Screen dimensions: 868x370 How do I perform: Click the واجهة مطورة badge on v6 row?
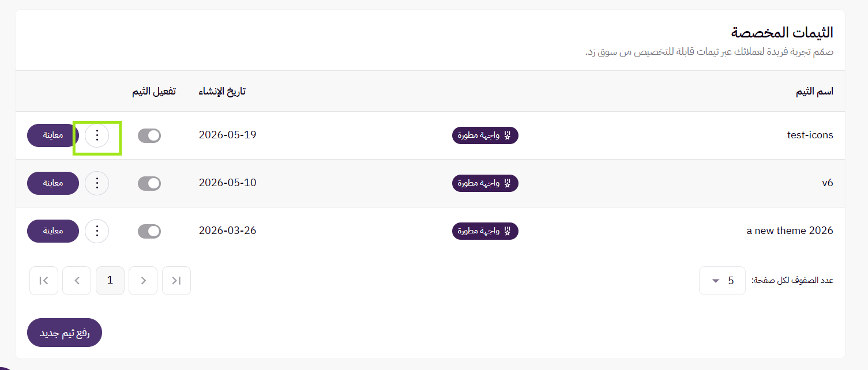tap(485, 183)
